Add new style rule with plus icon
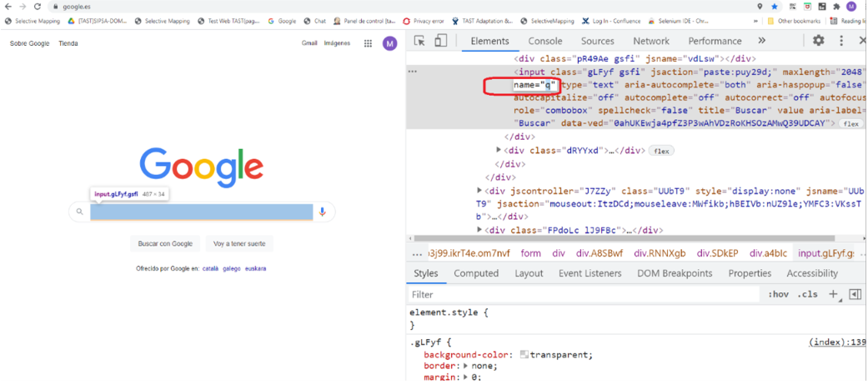868x389 pixels. 835,294
